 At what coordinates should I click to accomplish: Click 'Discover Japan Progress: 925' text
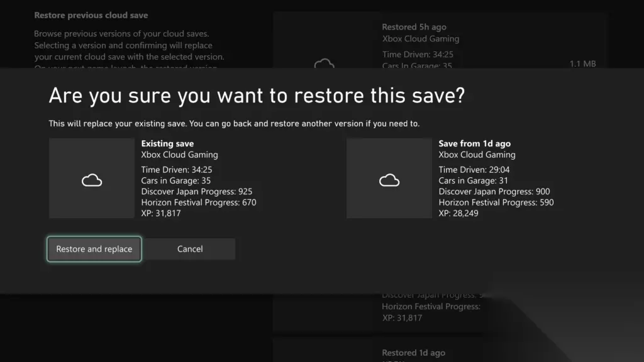tap(197, 192)
